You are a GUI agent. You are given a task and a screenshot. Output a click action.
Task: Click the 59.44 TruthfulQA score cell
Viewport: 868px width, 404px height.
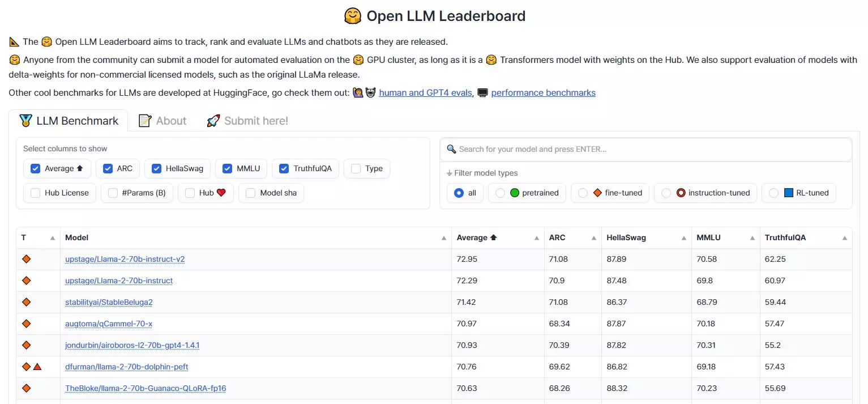(x=806, y=302)
